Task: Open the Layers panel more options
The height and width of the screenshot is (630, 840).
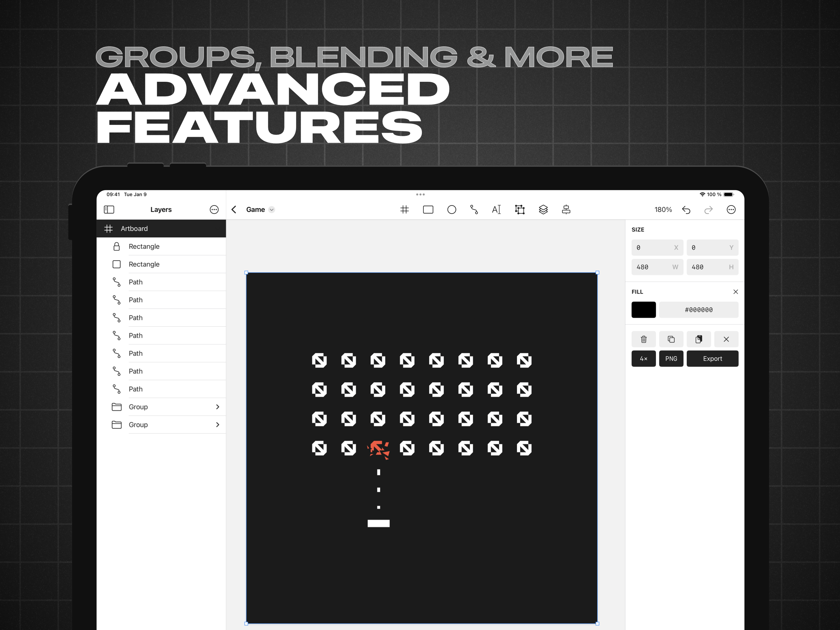Action: [x=214, y=210]
